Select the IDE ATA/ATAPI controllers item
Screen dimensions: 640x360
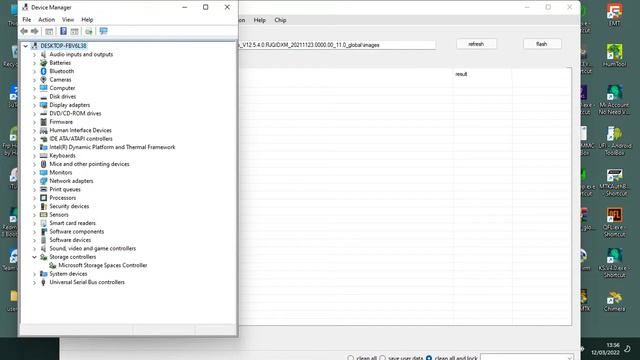81,139
